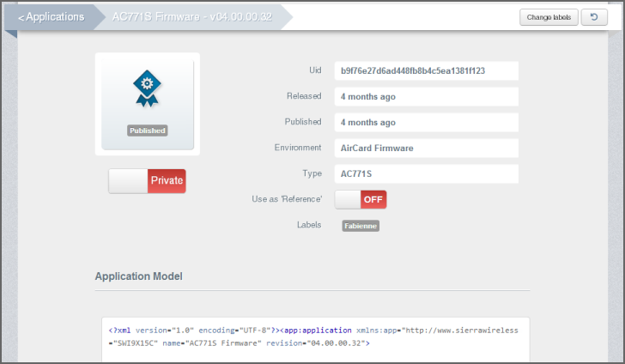The image size is (625, 364).
Task: Click the Environment field label
Action: [x=299, y=148]
